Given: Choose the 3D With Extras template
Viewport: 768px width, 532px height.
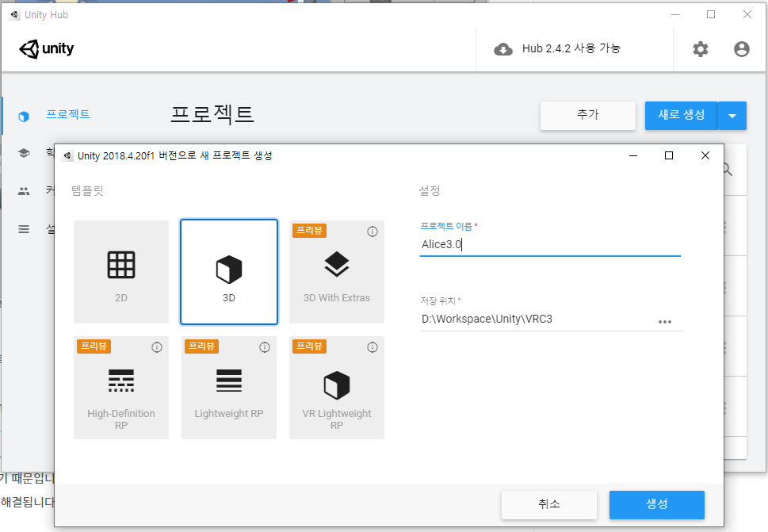Looking at the screenshot, I should (337, 272).
